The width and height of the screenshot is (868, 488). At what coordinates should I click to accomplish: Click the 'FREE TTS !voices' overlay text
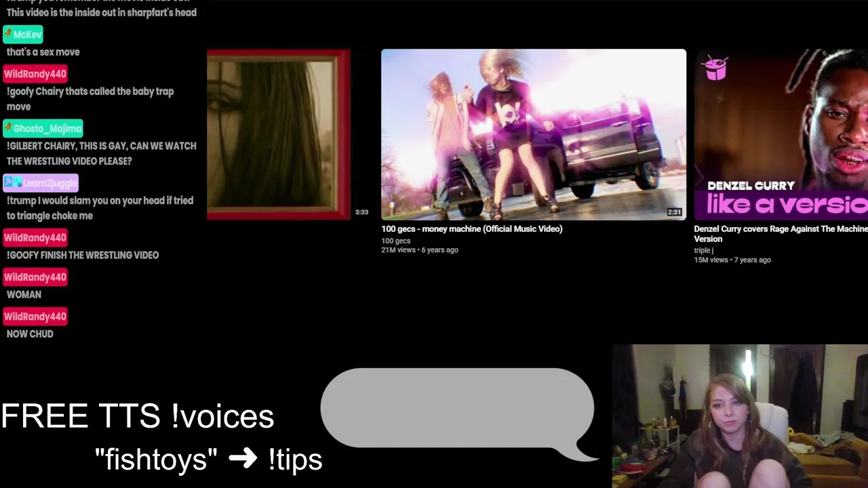(138, 416)
